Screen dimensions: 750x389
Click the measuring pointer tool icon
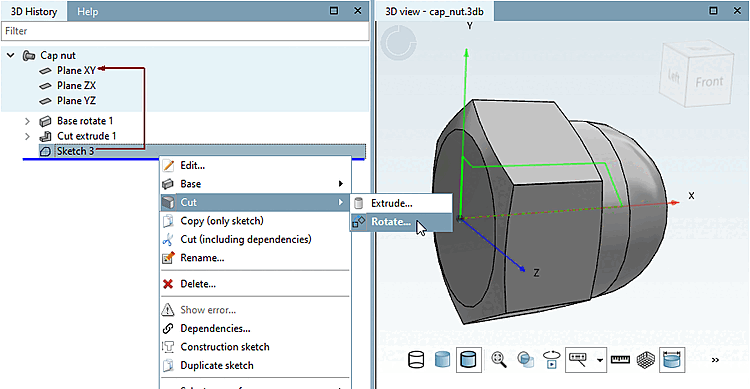click(x=579, y=360)
